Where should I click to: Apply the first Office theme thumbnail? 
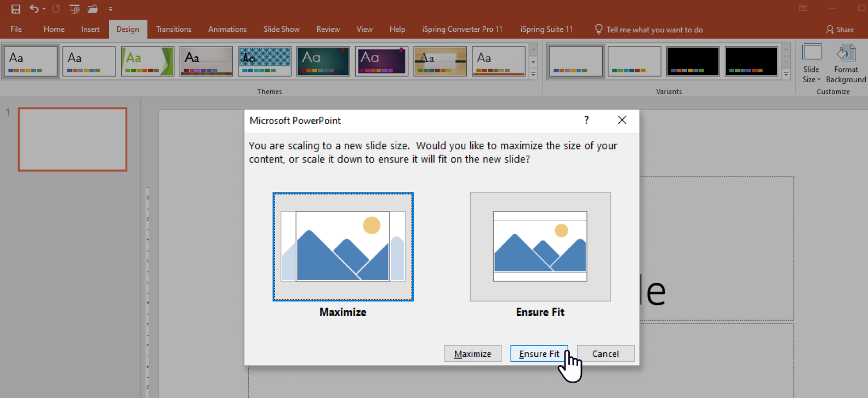coord(31,61)
